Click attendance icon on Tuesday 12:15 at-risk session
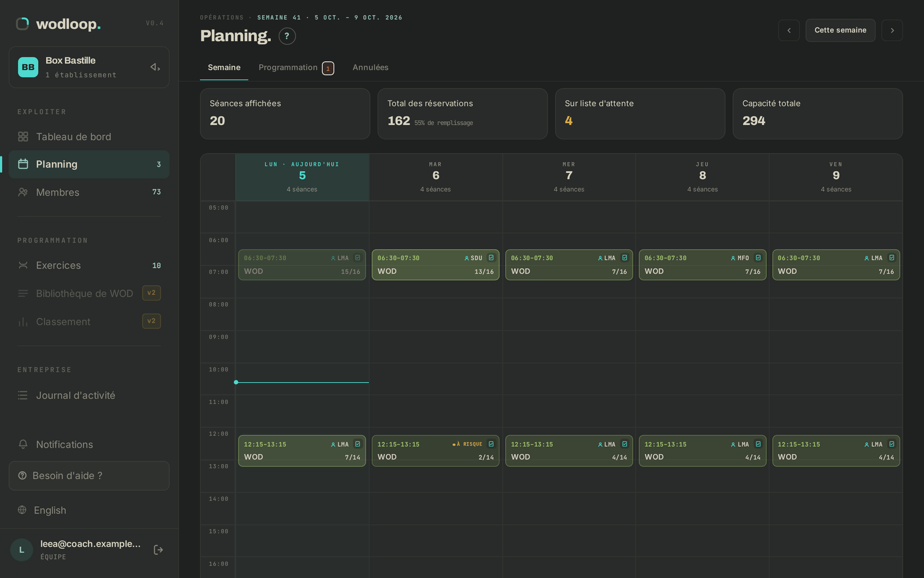 491,444
